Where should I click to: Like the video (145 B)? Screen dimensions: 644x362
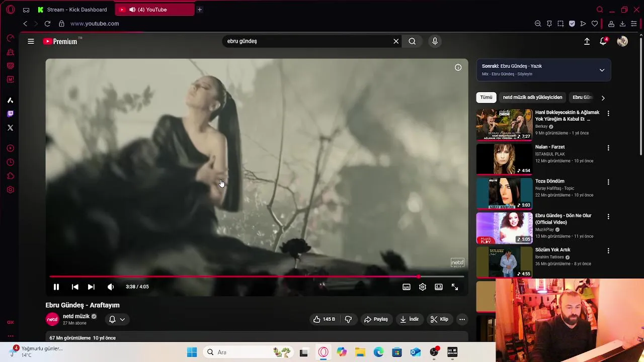pos(324,319)
